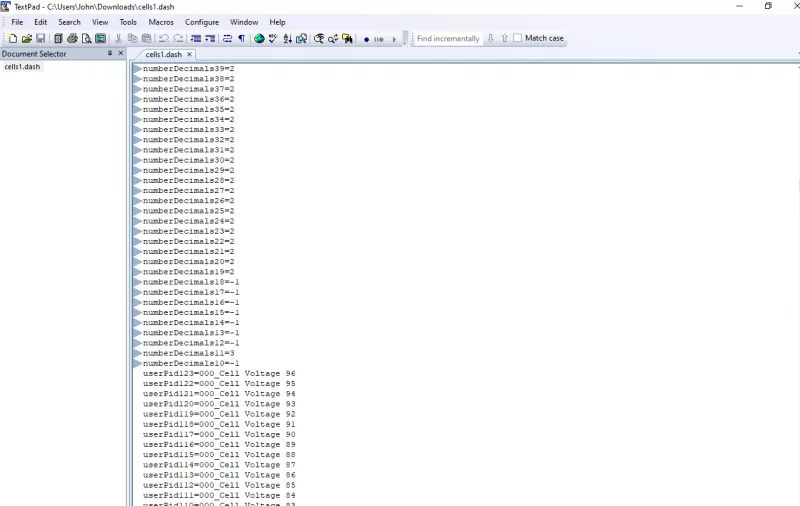The height and width of the screenshot is (506, 800).
Task: Select cells1.dash in Document Selector
Action: pyautogui.click(x=22, y=66)
